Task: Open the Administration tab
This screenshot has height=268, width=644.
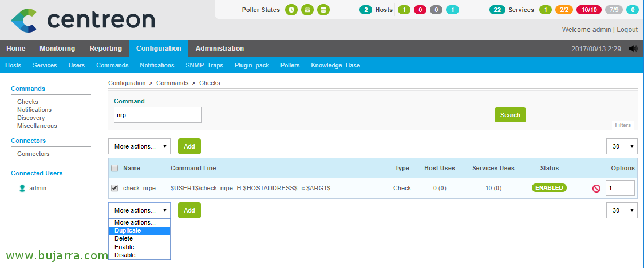Action: pyautogui.click(x=220, y=49)
